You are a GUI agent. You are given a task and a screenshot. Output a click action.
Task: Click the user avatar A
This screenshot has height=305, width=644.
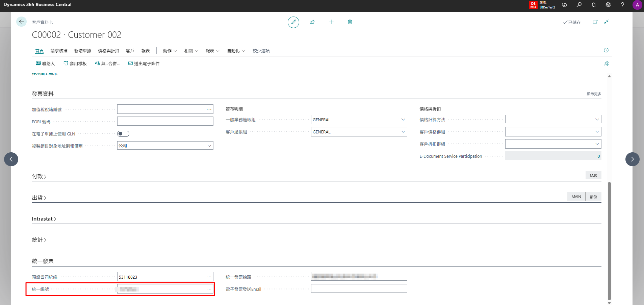[x=637, y=5]
